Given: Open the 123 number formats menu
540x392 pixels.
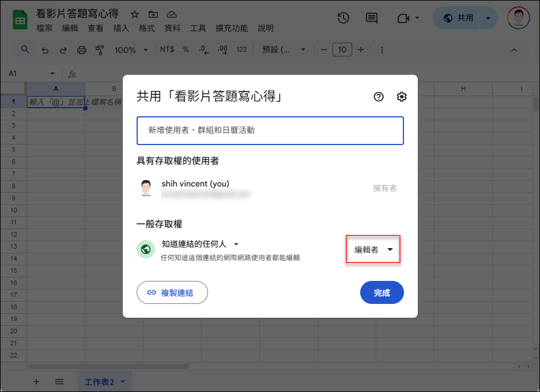Looking at the screenshot, I should coord(241,50).
